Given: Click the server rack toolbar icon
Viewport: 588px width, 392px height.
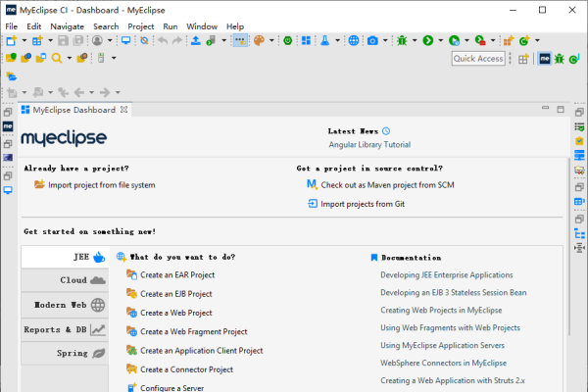Looking at the screenshot, I should [x=101, y=58].
